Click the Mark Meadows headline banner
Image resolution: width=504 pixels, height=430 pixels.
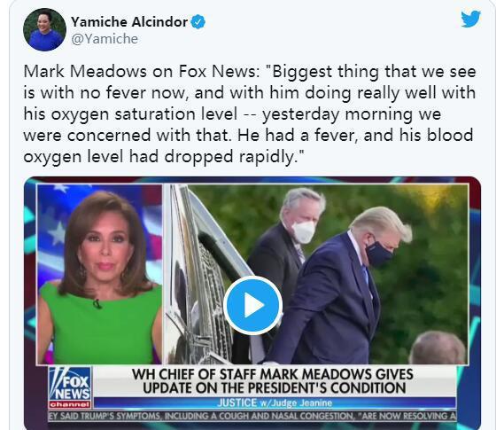(275, 381)
